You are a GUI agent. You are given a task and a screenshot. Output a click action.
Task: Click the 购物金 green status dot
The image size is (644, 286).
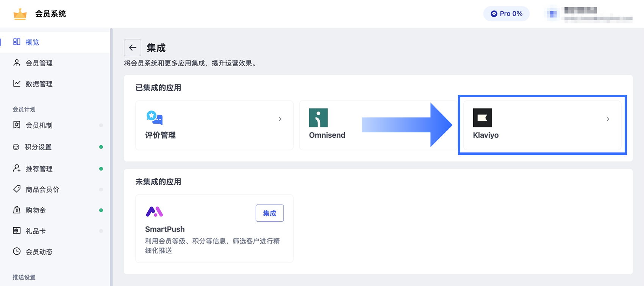click(101, 210)
